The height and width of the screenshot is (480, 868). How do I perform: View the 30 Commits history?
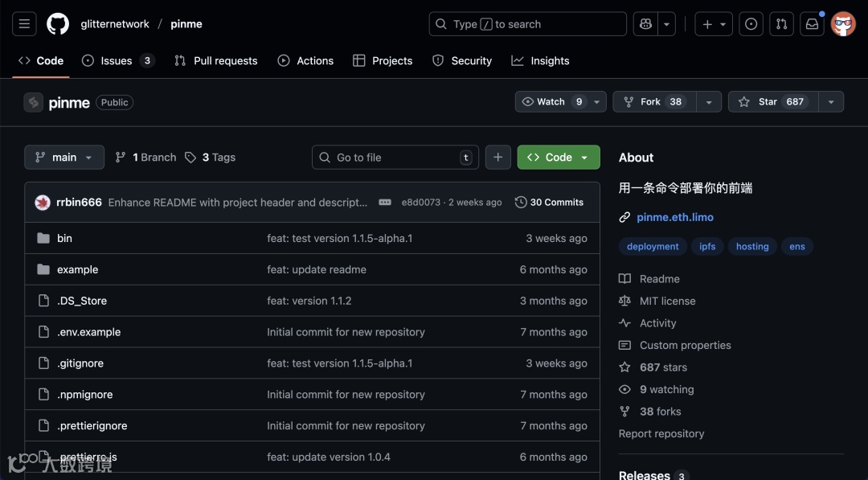pos(549,202)
